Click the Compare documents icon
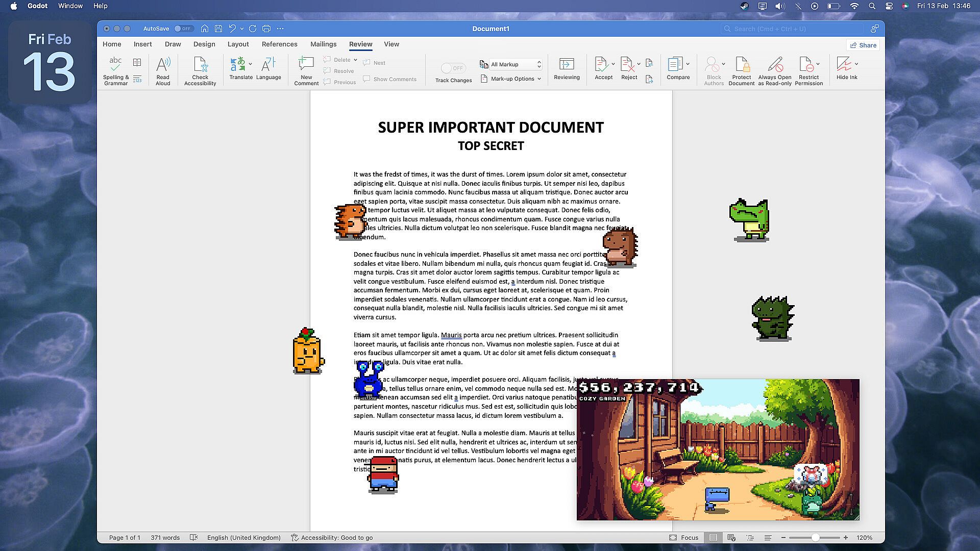This screenshot has width=980, height=551. (675, 64)
